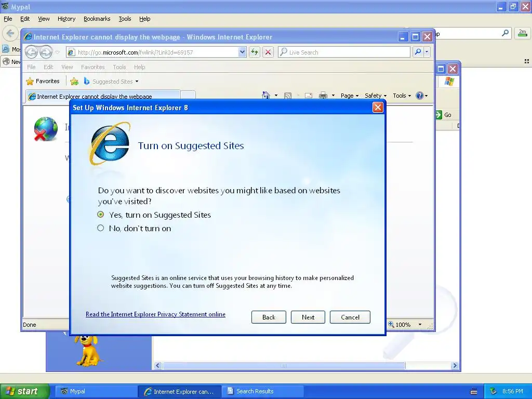Click the network icon in system tray
Image resolution: width=532 pixels, height=399 pixels.
[493, 391]
